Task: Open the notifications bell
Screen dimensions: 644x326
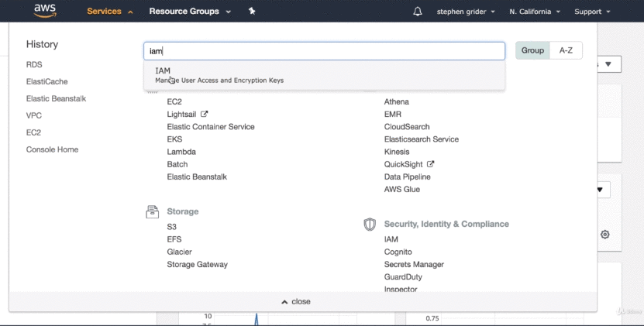Action: [418, 12]
